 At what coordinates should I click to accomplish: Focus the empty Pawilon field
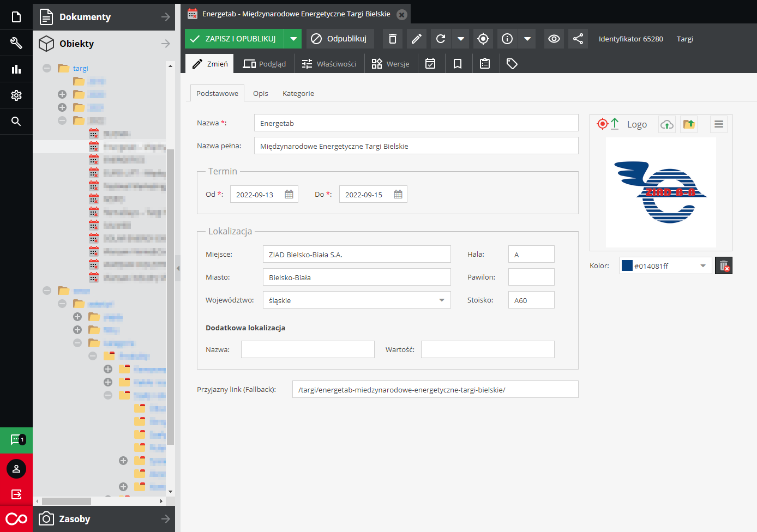click(x=531, y=277)
